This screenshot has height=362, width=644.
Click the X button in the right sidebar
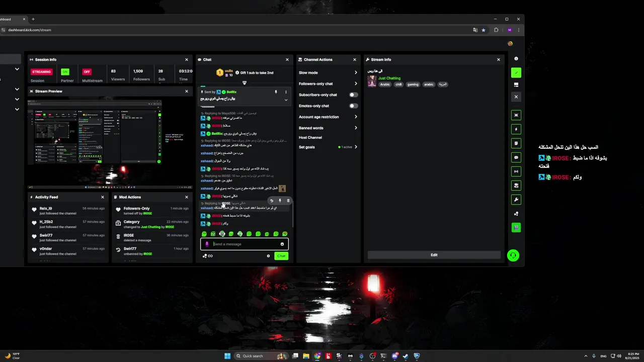(516, 97)
